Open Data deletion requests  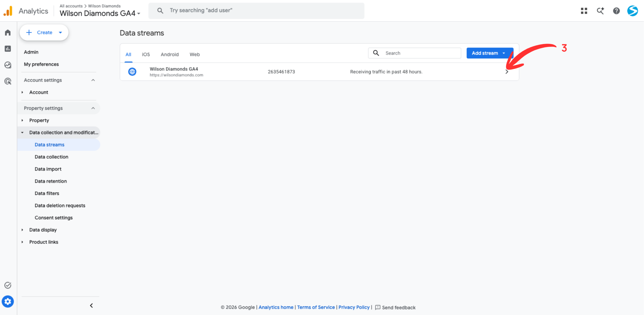point(60,205)
